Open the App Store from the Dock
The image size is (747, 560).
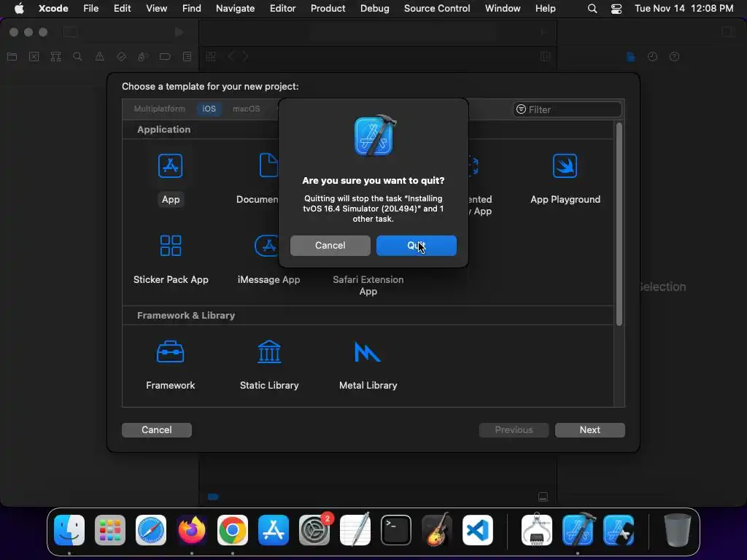tap(274, 530)
